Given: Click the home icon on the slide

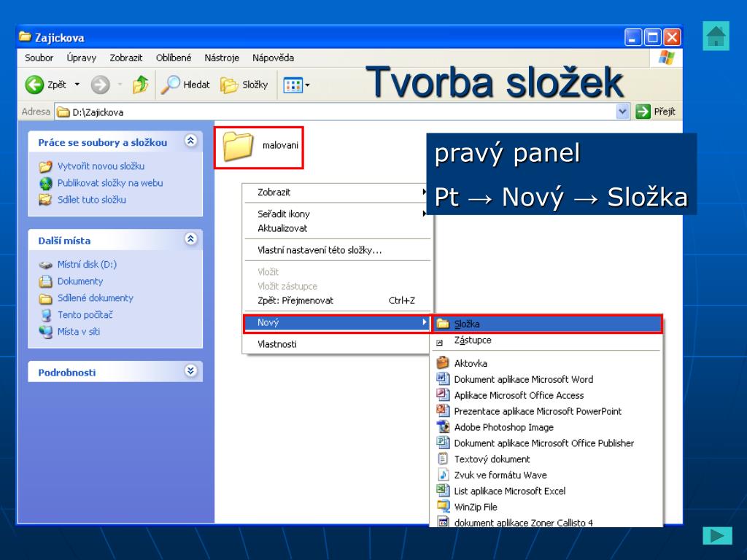Looking at the screenshot, I should click(716, 36).
